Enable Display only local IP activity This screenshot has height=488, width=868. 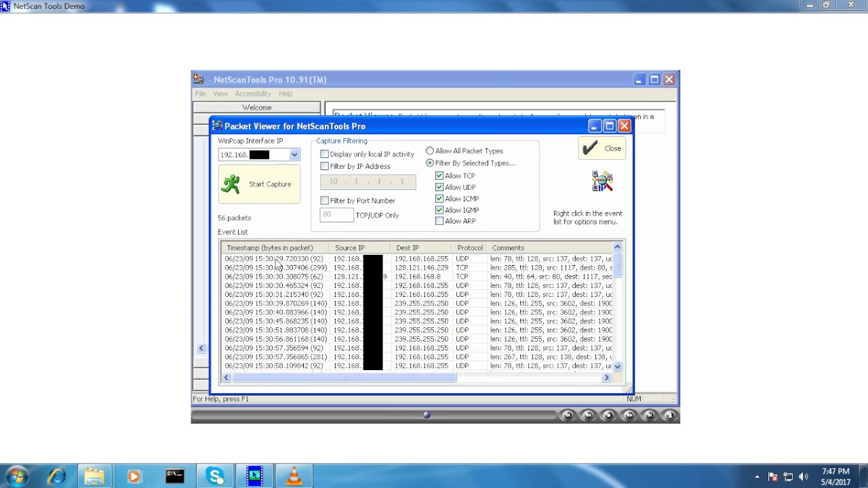pyautogui.click(x=324, y=154)
